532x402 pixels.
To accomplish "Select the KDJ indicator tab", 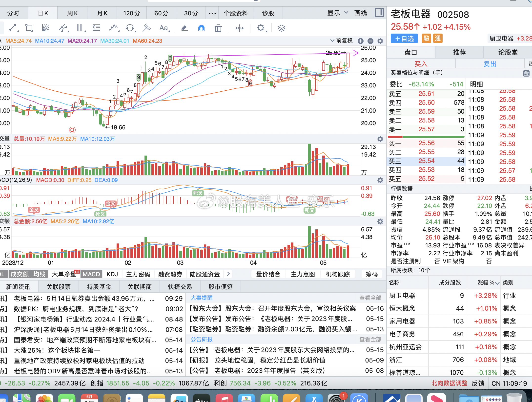I will coord(112,274).
